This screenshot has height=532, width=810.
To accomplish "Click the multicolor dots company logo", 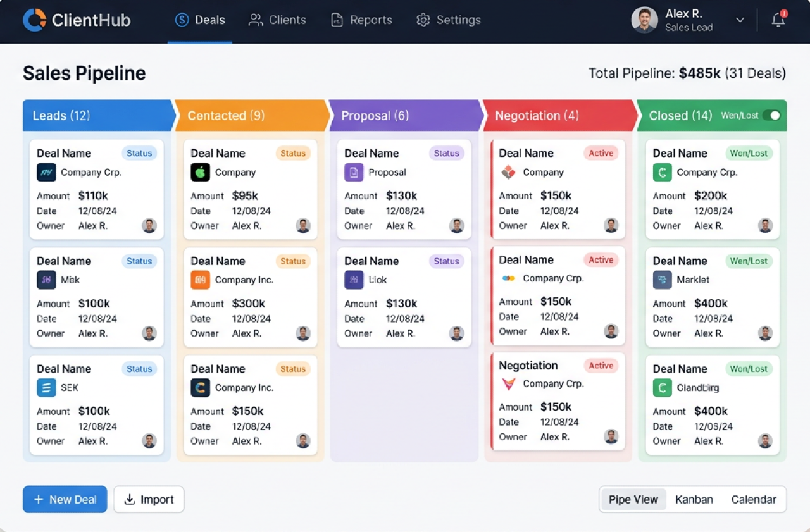I will click(508, 278).
